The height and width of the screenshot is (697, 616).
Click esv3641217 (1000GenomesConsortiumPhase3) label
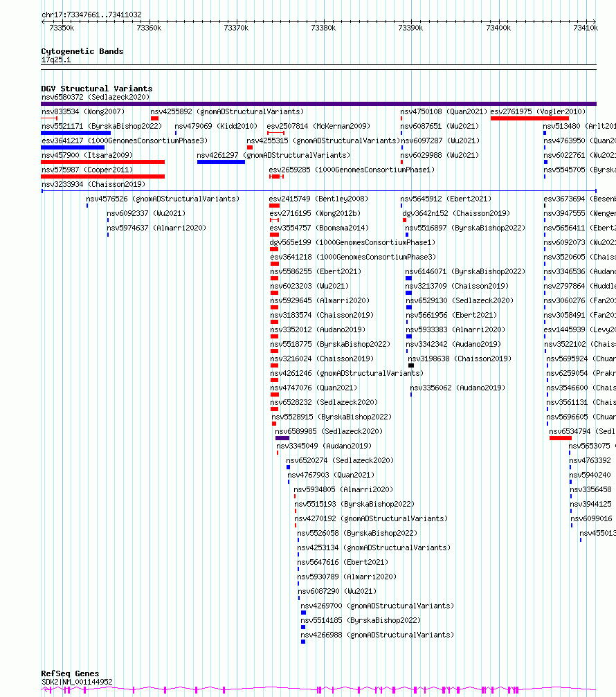pyautogui.click(x=125, y=141)
